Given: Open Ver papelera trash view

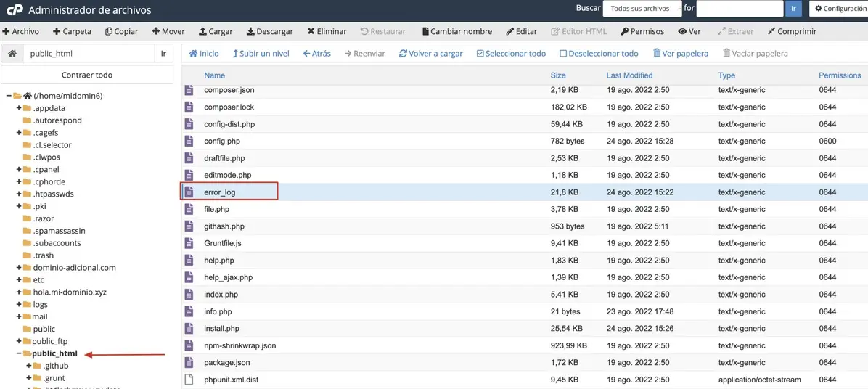Looking at the screenshot, I should (680, 54).
